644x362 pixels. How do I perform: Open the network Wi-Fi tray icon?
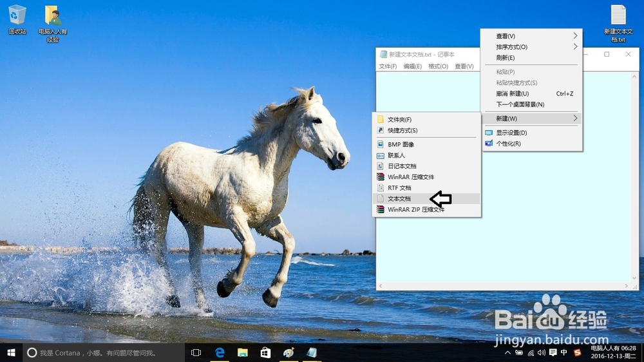[531, 352]
